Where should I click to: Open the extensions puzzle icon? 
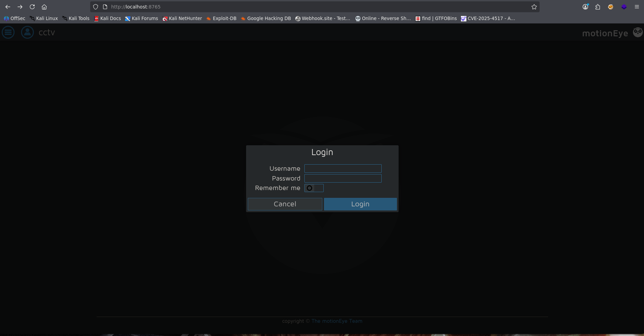598,7
